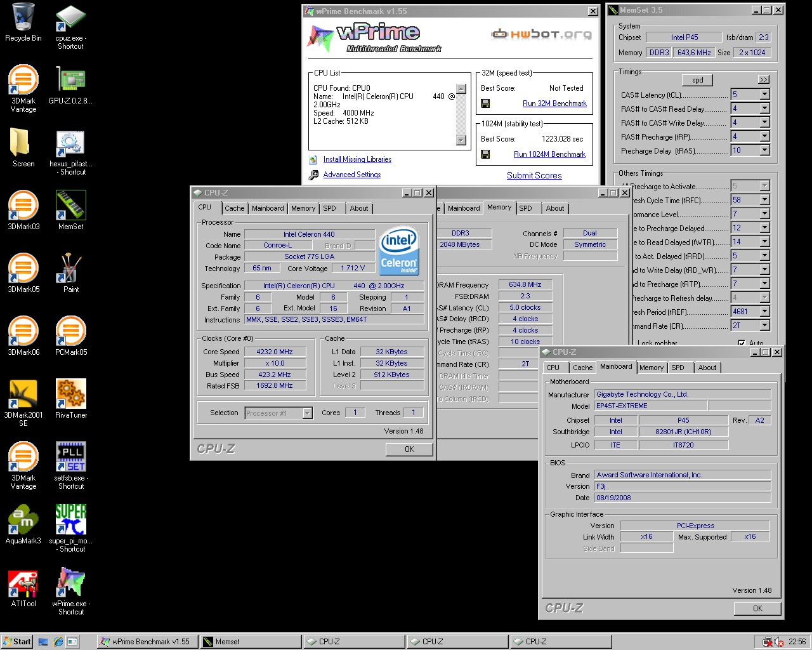Open the CAS# Latency (tCL) dropdown
Image resolution: width=812 pixels, height=650 pixels.
[764, 95]
